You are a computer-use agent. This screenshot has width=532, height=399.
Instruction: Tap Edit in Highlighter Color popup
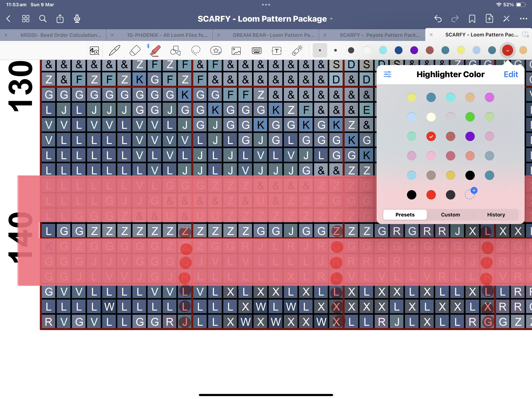511,74
